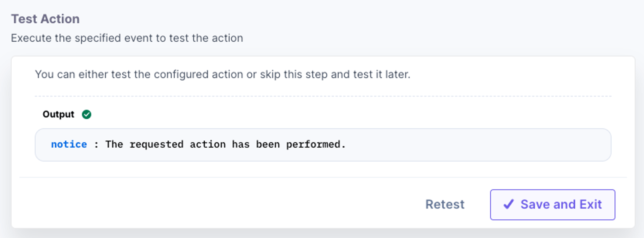This screenshot has width=644, height=238.
Task: Select the Output label
Action: pos(58,115)
